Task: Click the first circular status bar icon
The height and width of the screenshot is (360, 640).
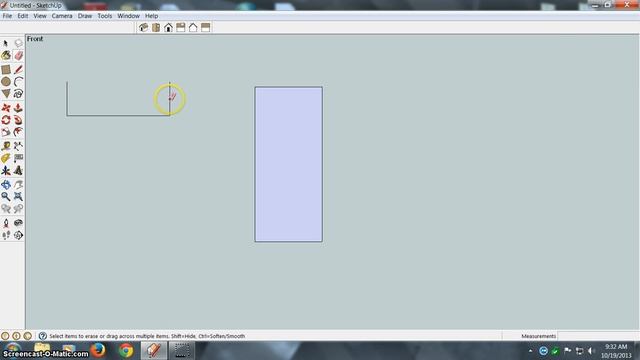Action: click(x=5, y=336)
